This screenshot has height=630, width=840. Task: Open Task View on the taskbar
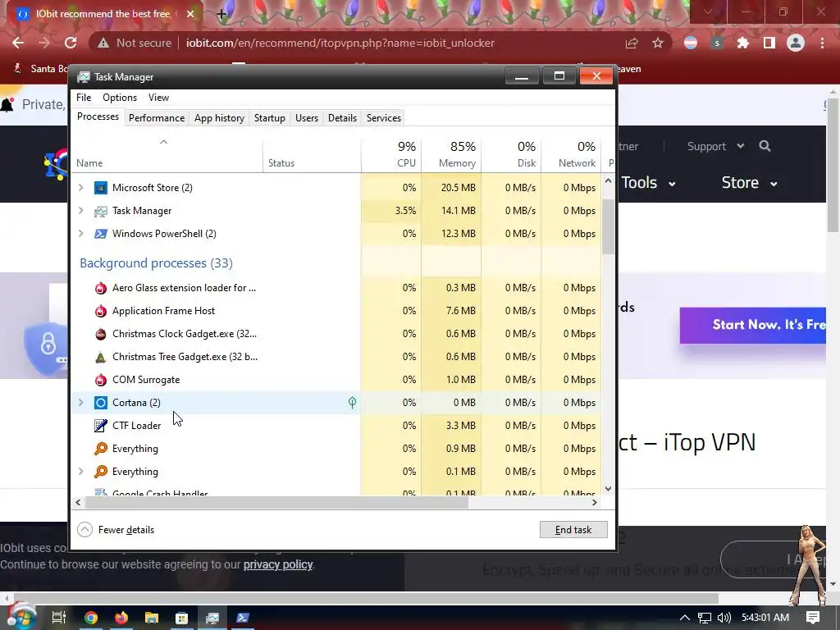tap(59, 618)
